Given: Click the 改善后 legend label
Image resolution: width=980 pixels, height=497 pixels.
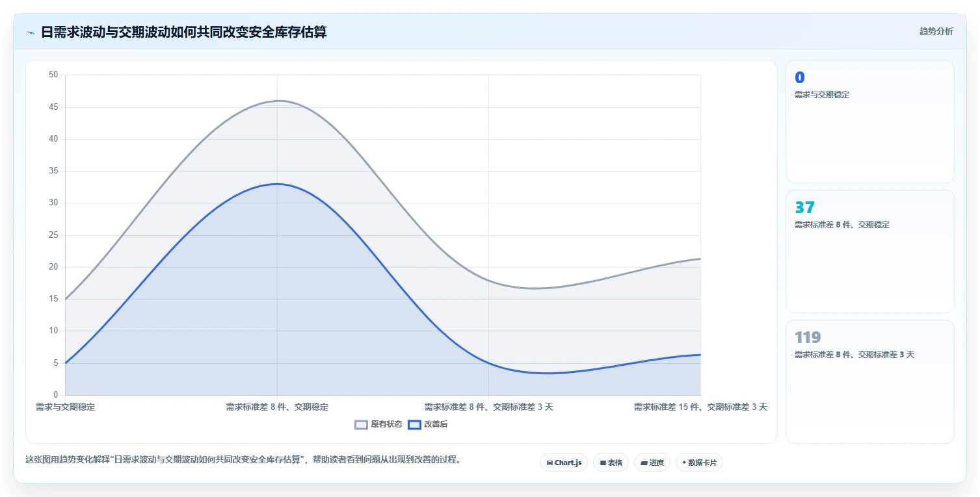Looking at the screenshot, I should point(436,425).
